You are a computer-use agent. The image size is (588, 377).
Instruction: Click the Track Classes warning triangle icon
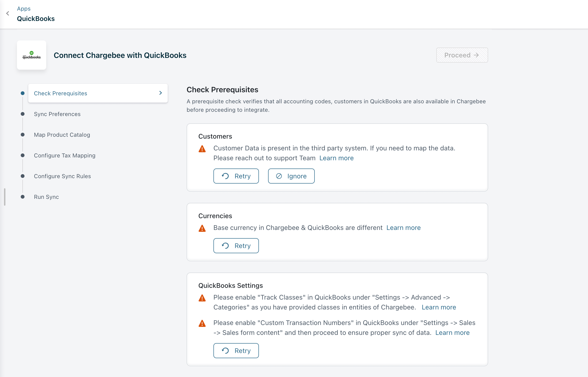(x=202, y=298)
